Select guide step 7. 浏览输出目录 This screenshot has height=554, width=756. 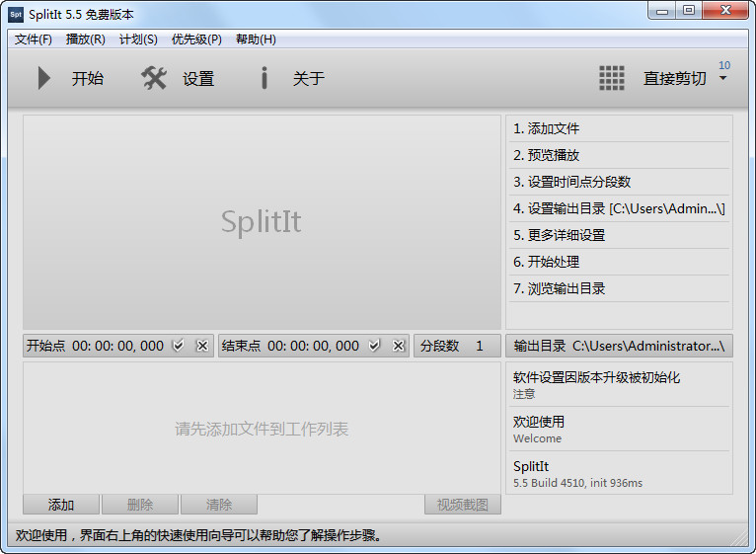click(619, 288)
